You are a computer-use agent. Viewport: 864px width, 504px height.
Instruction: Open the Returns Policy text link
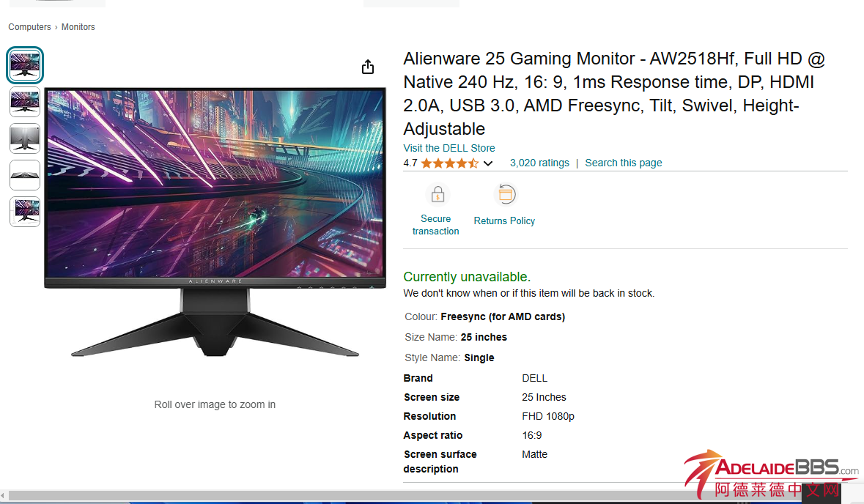point(504,221)
